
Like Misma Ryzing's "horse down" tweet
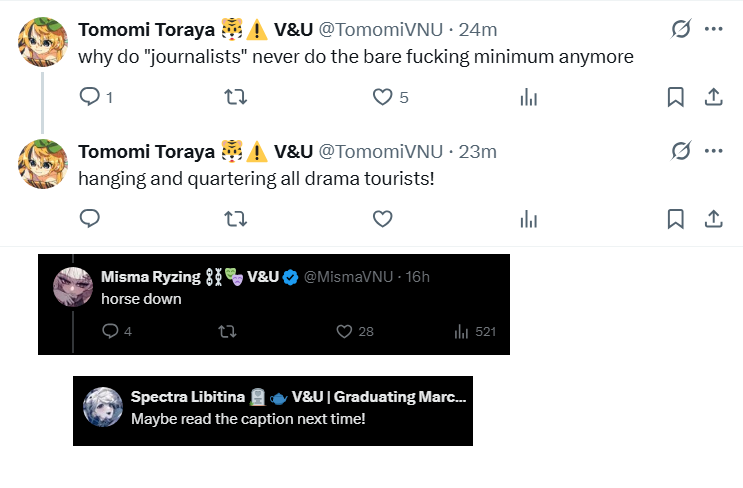pyautogui.click(x=345, y=331)
